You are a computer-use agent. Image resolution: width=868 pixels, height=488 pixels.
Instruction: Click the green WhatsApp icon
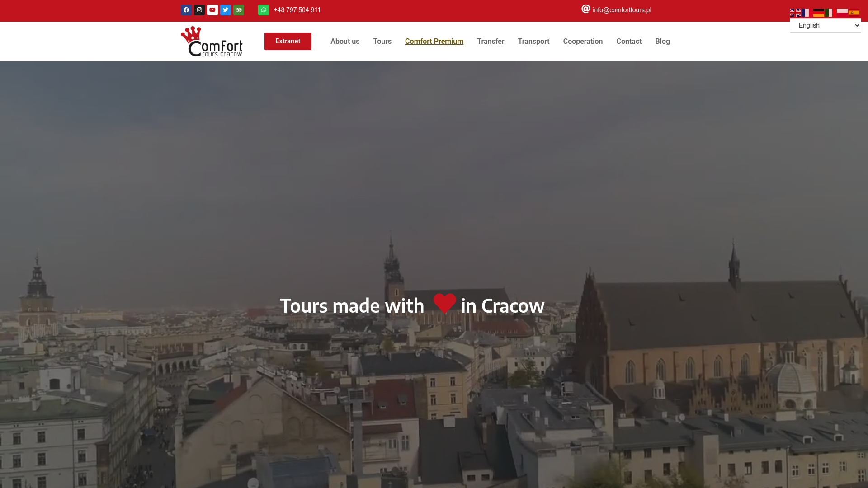click(x=264, y=10)
